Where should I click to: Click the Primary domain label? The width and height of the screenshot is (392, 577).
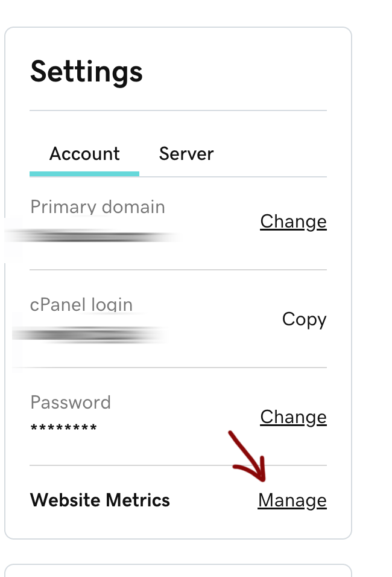pos(97,207)
